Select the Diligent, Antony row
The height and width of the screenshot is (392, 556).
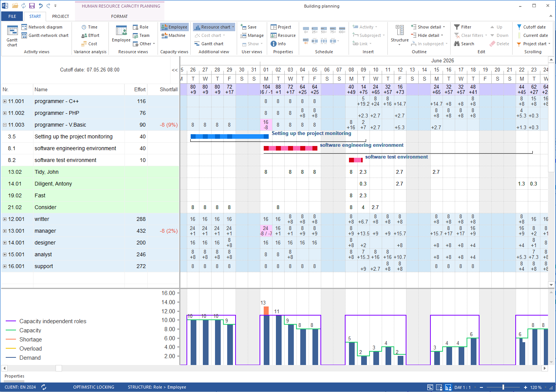click(x=90, y=184)
